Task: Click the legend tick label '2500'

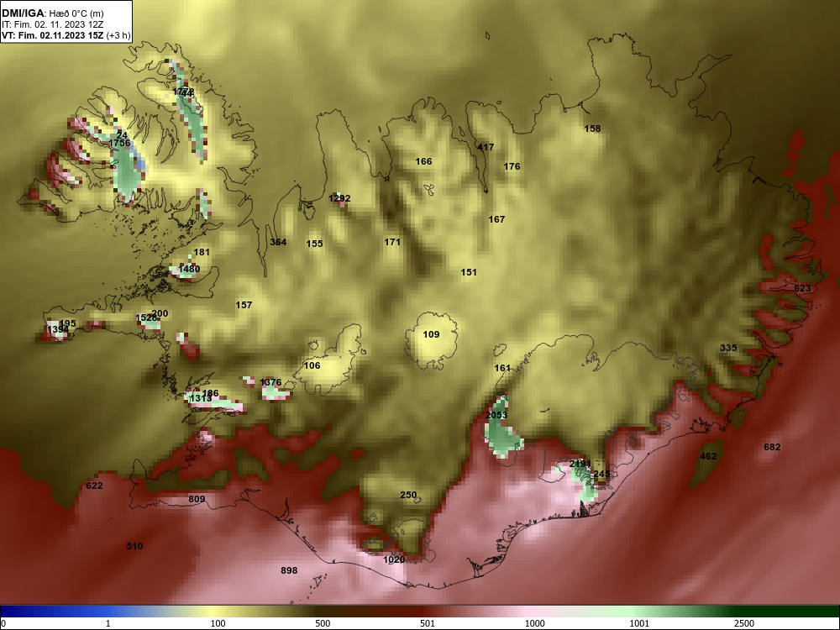Action: [744, 623]
